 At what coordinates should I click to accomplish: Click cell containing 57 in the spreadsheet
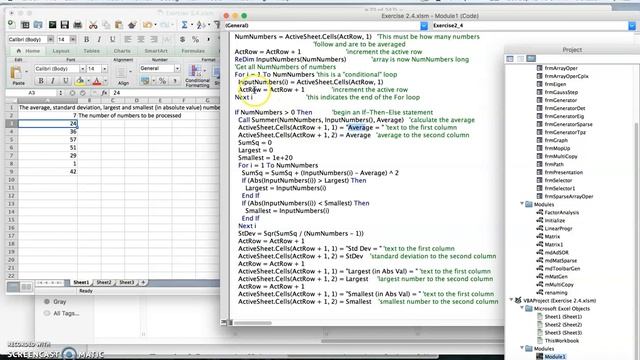[x=48, y=140]
